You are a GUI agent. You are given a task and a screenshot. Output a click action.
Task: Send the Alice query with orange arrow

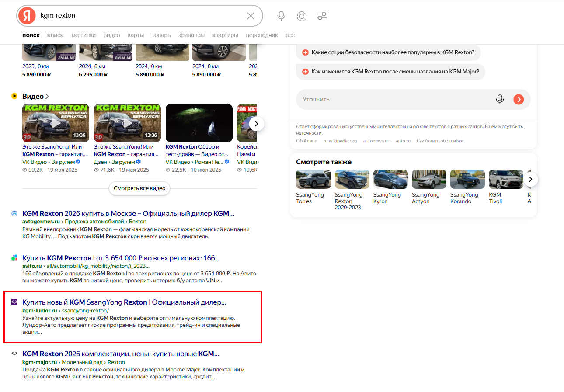coord(519,99)
